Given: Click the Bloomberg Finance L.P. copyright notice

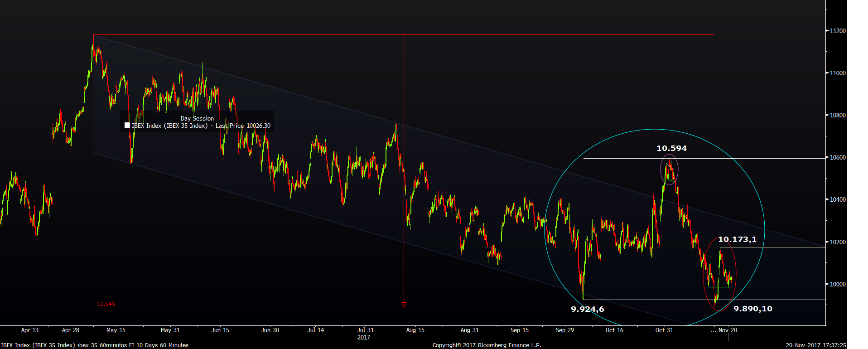Looking at the screenshot, I should tap(487, 345).
